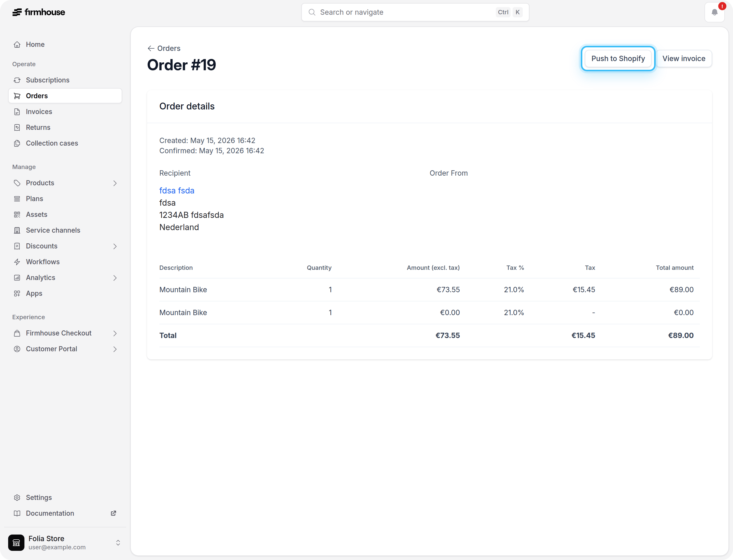Image resolution: width=733 pixels, height=560 pixels.
Task: Click the Search or navigate field
Action: 415,12
